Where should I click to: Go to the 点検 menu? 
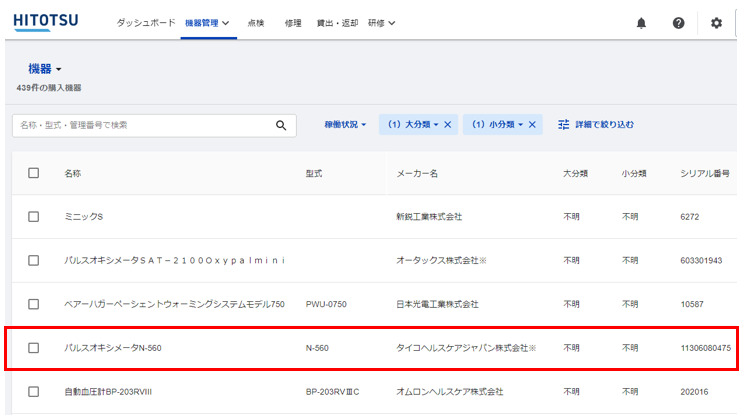point(256,23)
